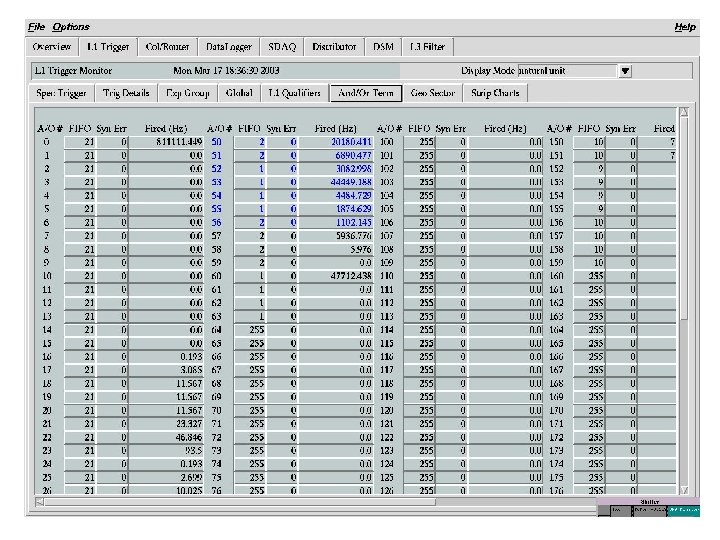Click FIFO value 10 for term 150
The image size is (720, 540).
click(x=589, y=142)
